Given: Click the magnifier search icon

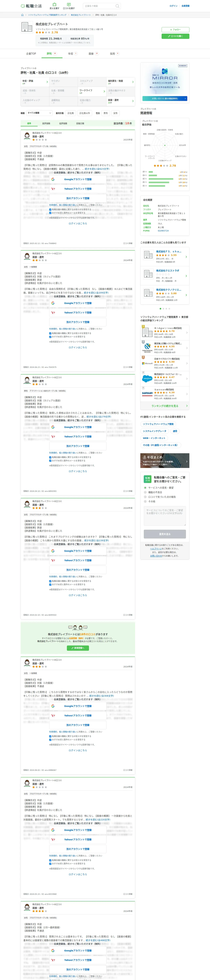Looking at the screenshot, I should coord(117,6).
